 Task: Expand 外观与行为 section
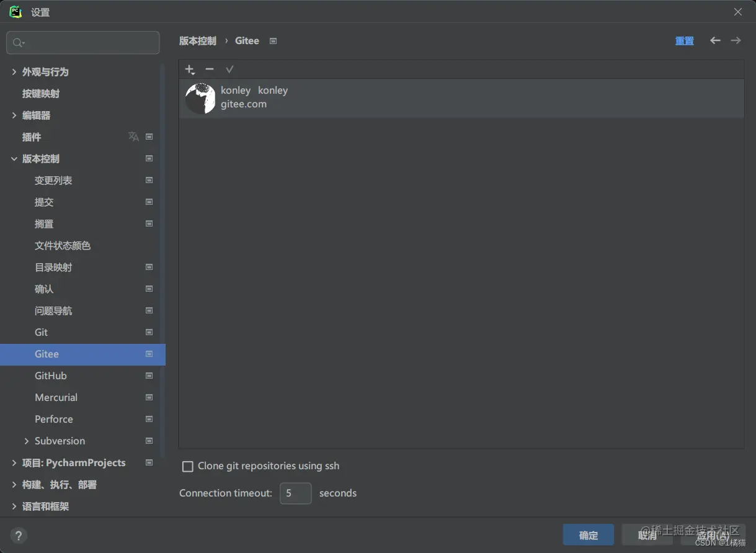pos(14,72)
